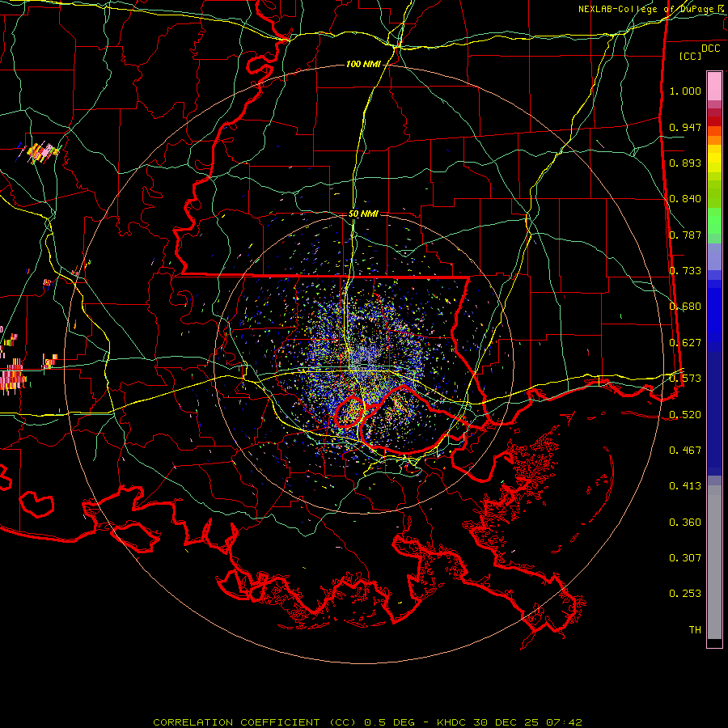This screenshot has height=728, width=728.
Task: Select the 0.253 scale value
Action: click(x=685, y=594)
